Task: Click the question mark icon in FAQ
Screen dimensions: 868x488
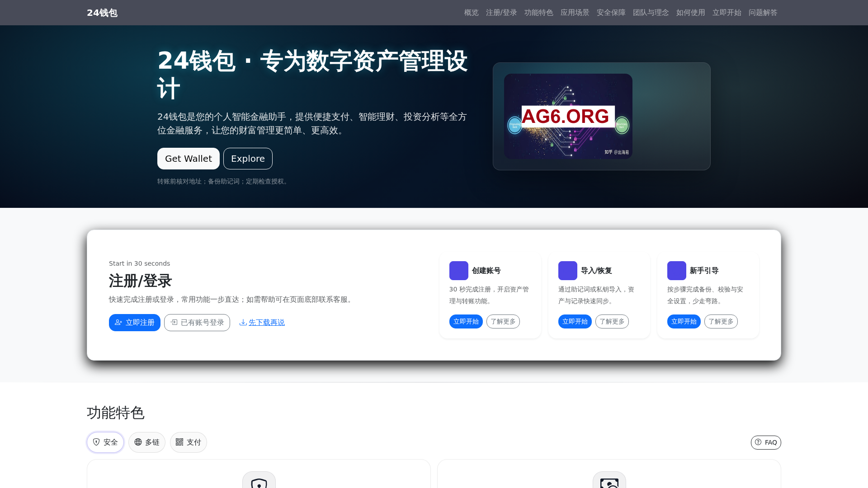Action: click(x=758, y=442)
